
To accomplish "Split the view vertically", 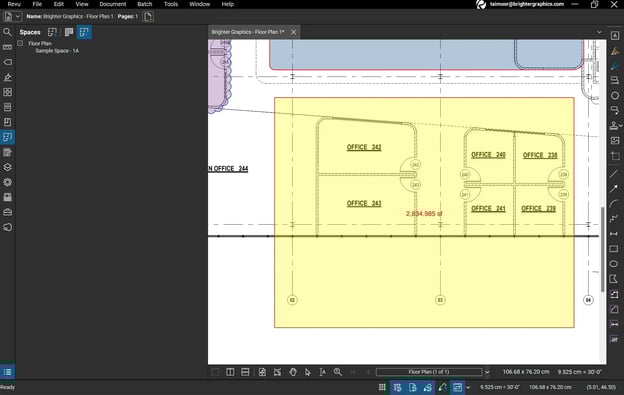I will (x=230, y=372).
